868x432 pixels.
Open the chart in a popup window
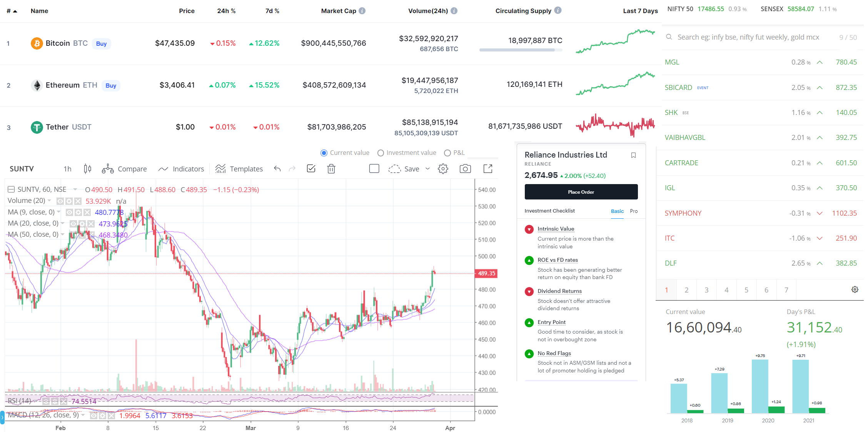coord(487,169)
